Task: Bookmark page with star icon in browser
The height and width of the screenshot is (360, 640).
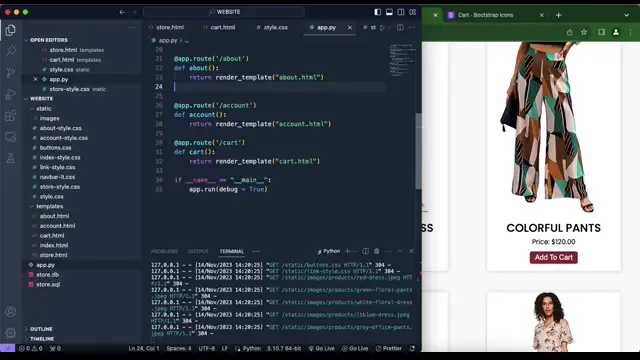Action: [584, 32]
